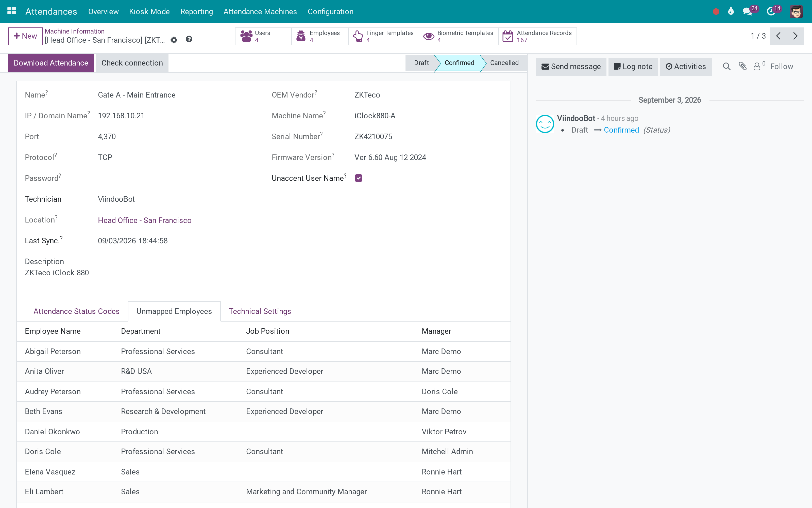
Task: Open the apps grid home menu
Action: (12, 11)
